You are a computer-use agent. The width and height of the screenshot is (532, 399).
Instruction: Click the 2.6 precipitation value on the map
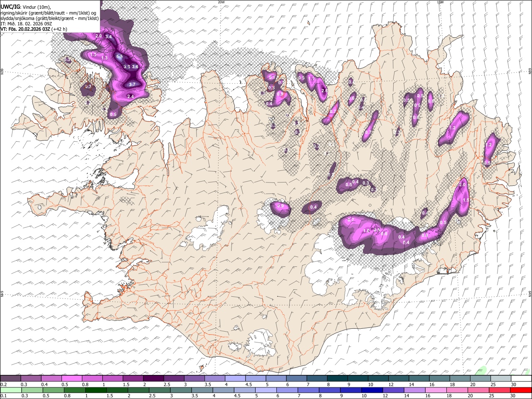[325, 91]
